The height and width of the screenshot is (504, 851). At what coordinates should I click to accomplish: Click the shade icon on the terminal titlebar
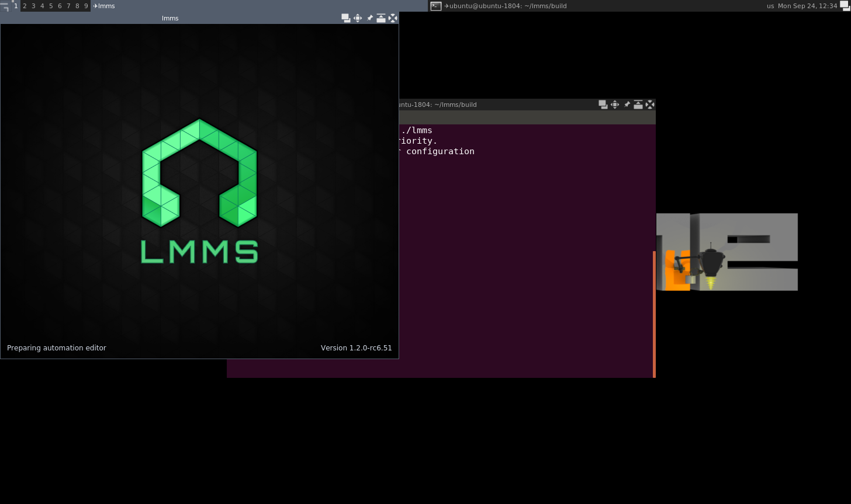point(638,105)
